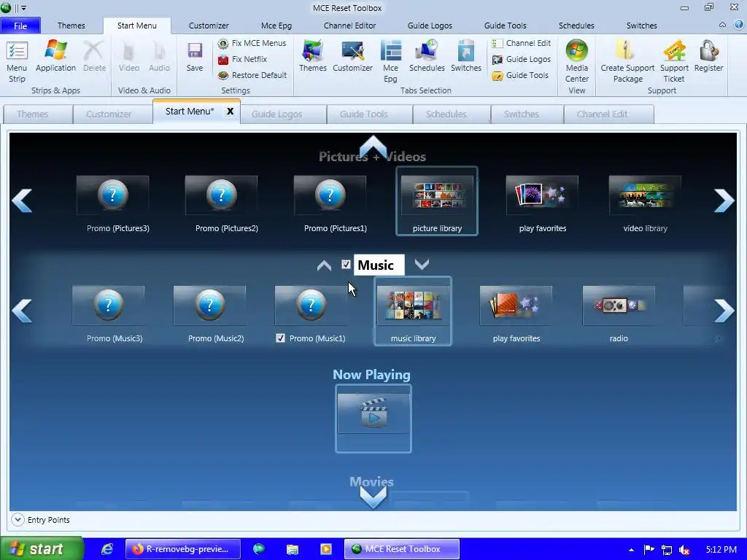Screen dimensions: 747x560
Task: Select the Promo (Pictures1) tile
Action: (x=330, y=204)
